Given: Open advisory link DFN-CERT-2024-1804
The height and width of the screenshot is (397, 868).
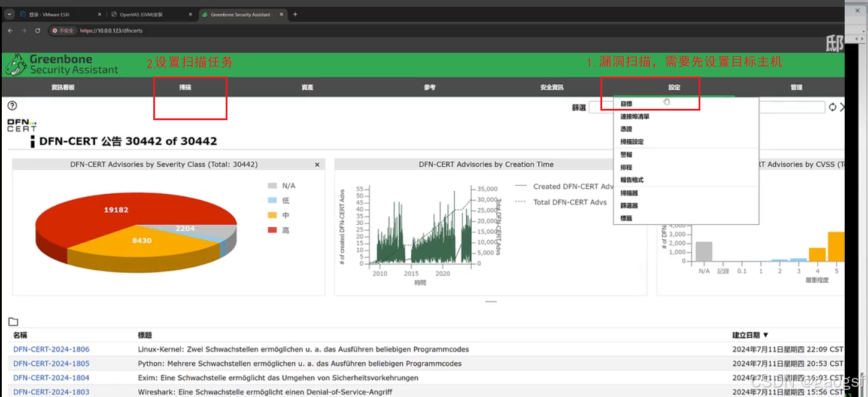Looking at the screenshot, I should point(51,378).
